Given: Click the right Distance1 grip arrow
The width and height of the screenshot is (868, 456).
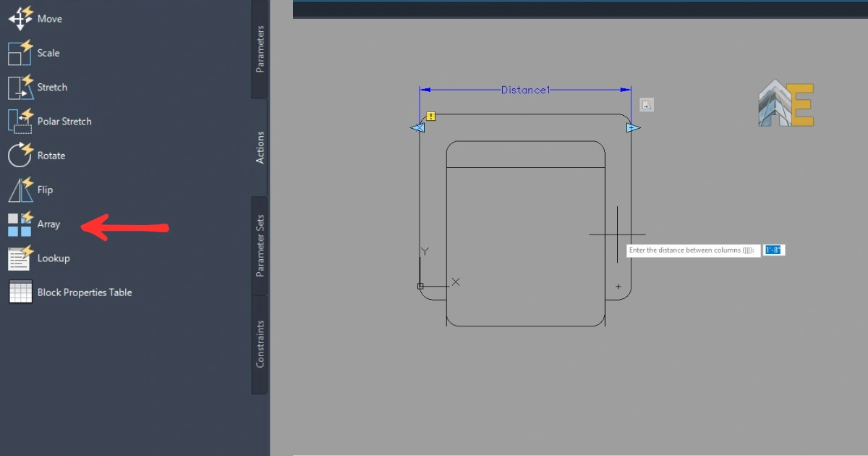Looking at the screenshot, I should click(633, 128).
